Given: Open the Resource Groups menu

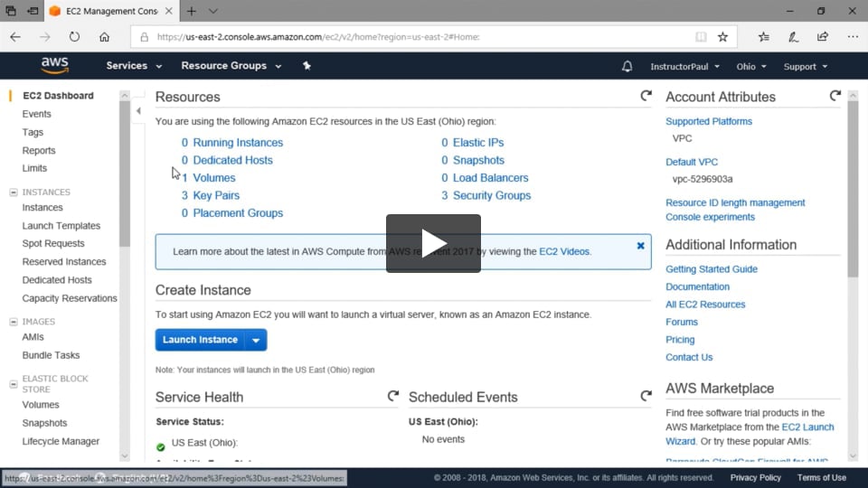Looking at the screenshot, I should click(231, 66).
